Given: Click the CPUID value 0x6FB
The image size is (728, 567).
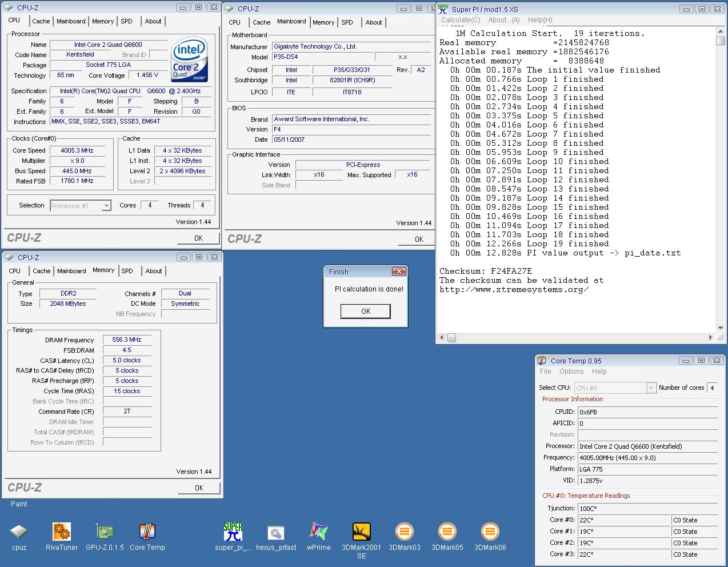Looking at the screenshot, I should [647, 412].
